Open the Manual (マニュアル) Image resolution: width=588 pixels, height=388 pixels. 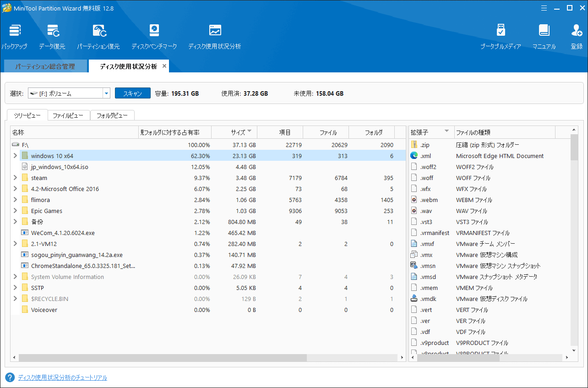click(x=544, y=31)
